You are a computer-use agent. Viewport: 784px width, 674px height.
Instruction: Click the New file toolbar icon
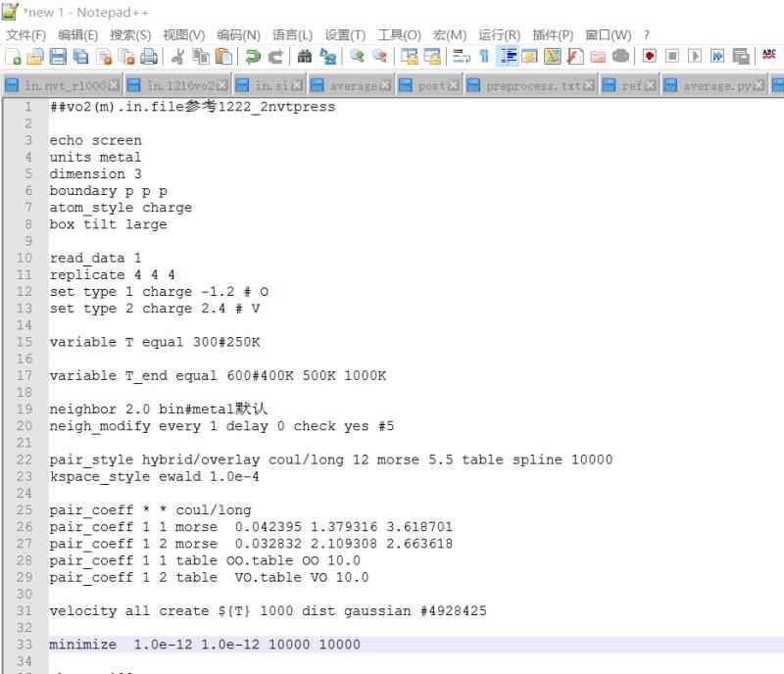click(x=13, y=57)
